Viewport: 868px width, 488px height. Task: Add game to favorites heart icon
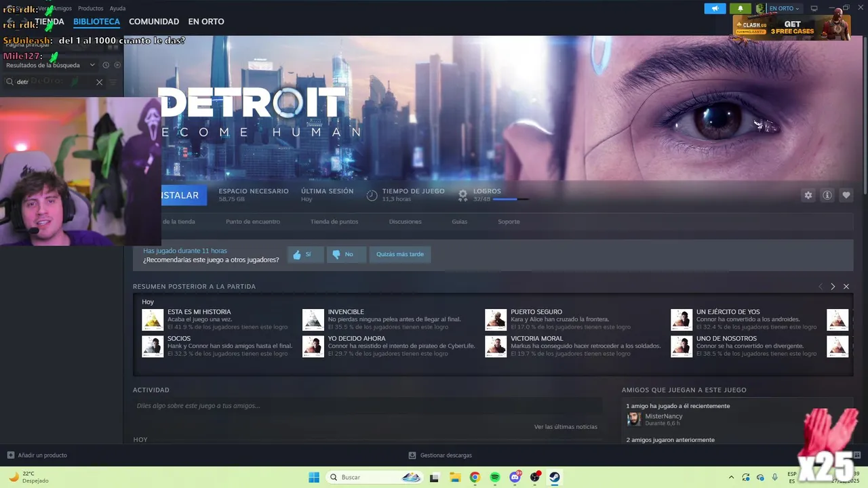coord(846,195)
